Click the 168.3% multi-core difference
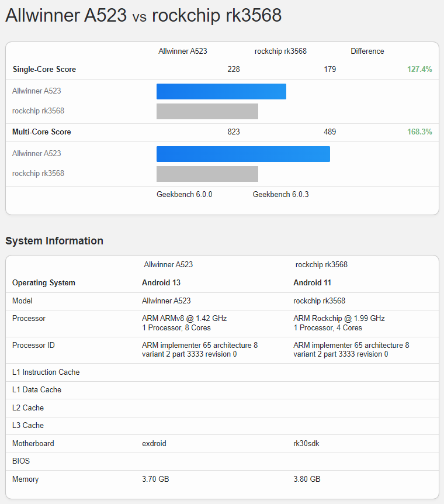Image resolution: width=444 pixels, height=504 pixels. [419, 132]
